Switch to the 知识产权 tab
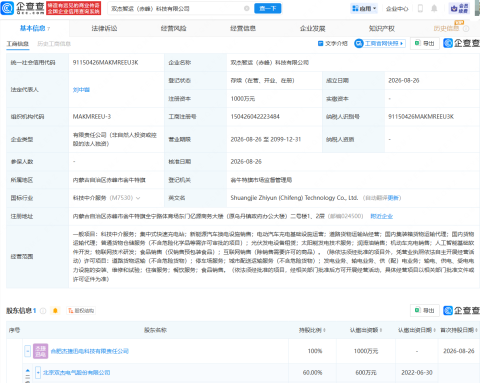Image resolution: width=480 pixels, height=383 pixels. [382, 29]
